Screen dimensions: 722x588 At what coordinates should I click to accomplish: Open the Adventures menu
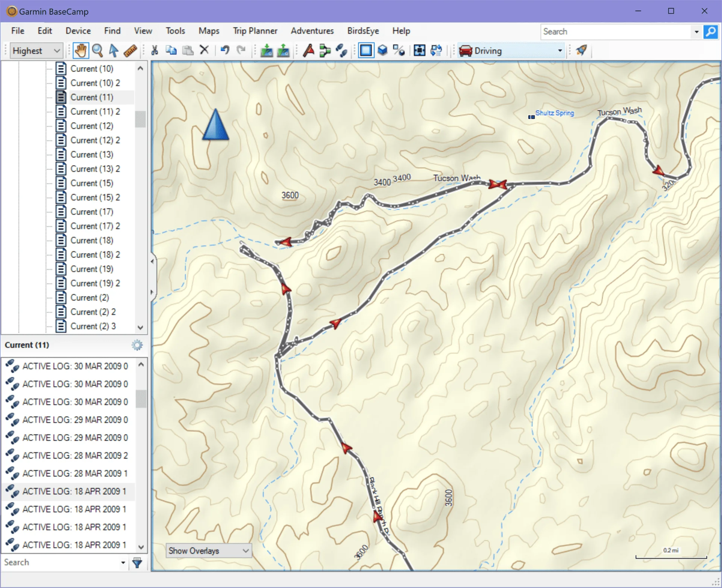(312, 31)
